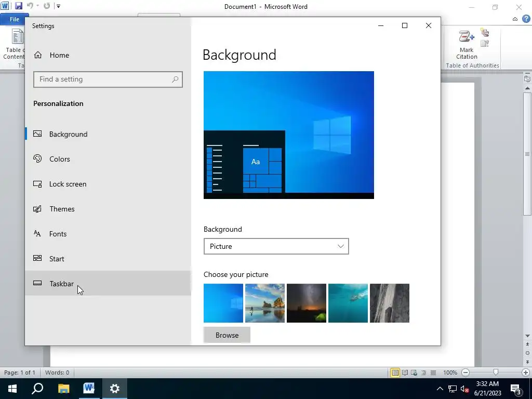Minimize the ribbon with the caret icon

[515, 19]
